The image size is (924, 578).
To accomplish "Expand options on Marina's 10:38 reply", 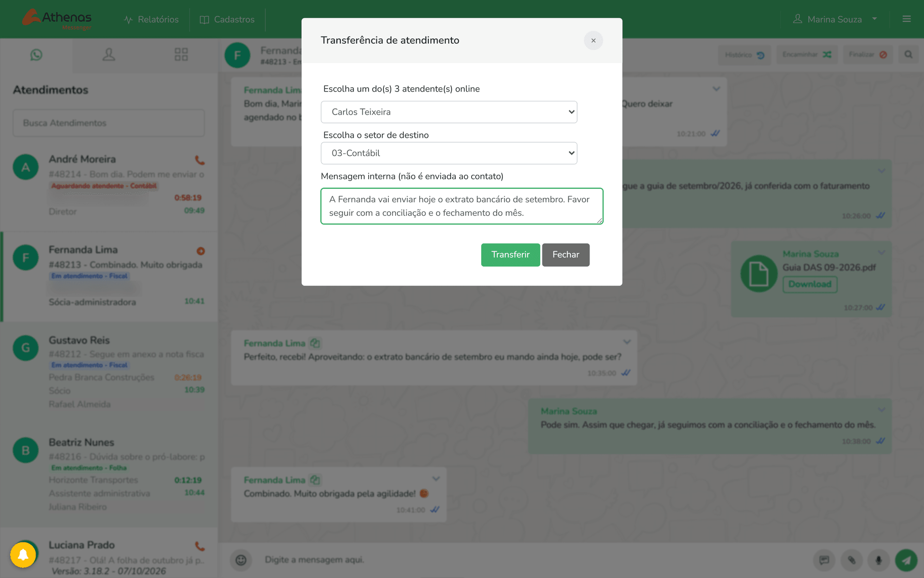I will [x=881, y=410].
